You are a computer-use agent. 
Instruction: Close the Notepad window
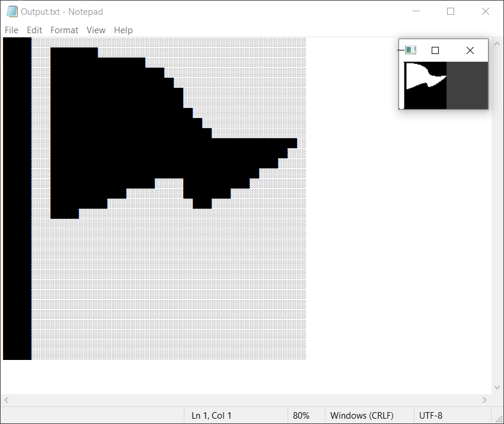[486, 11]
